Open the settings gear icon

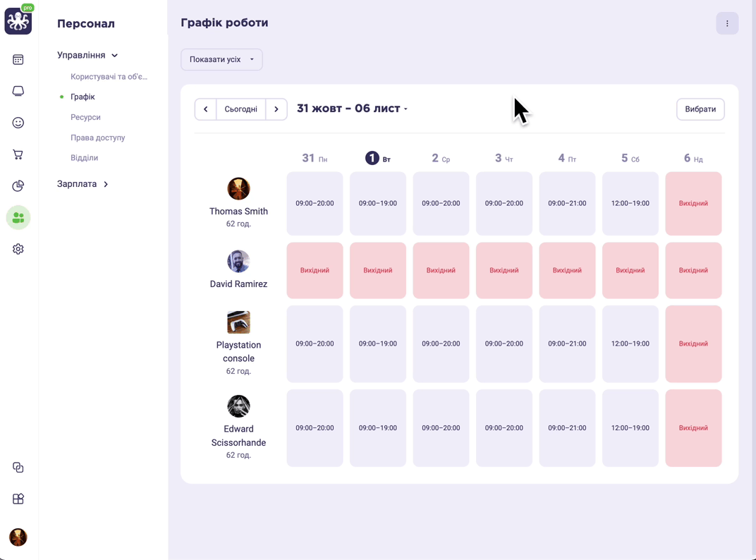[x=18, y=249]
